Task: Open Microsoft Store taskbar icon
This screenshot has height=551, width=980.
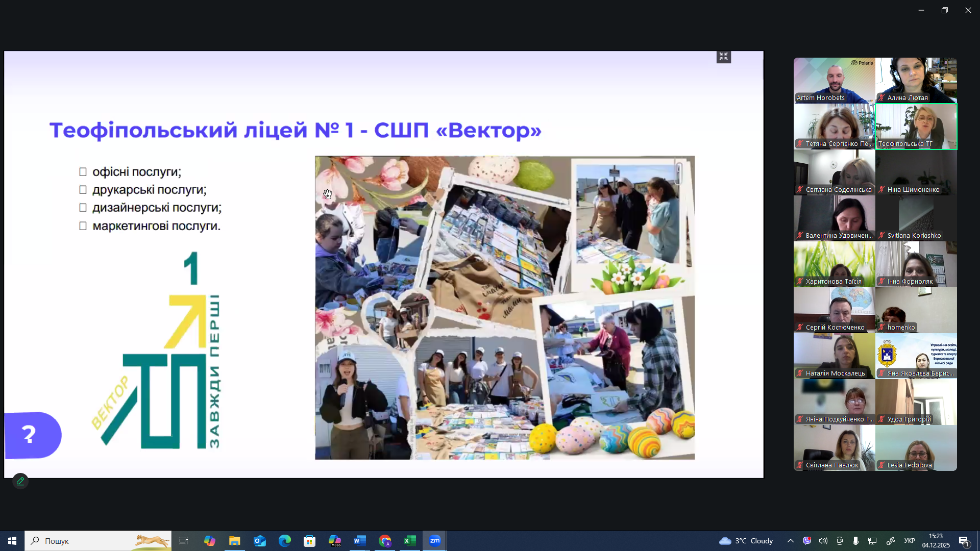Action: pyautogui.click(x=310, y=541)
